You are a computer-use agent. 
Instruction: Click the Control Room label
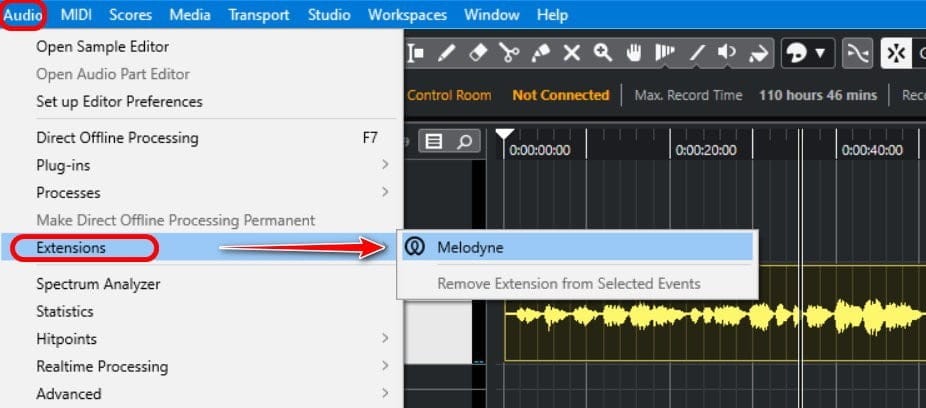click(x=449, y=95)
